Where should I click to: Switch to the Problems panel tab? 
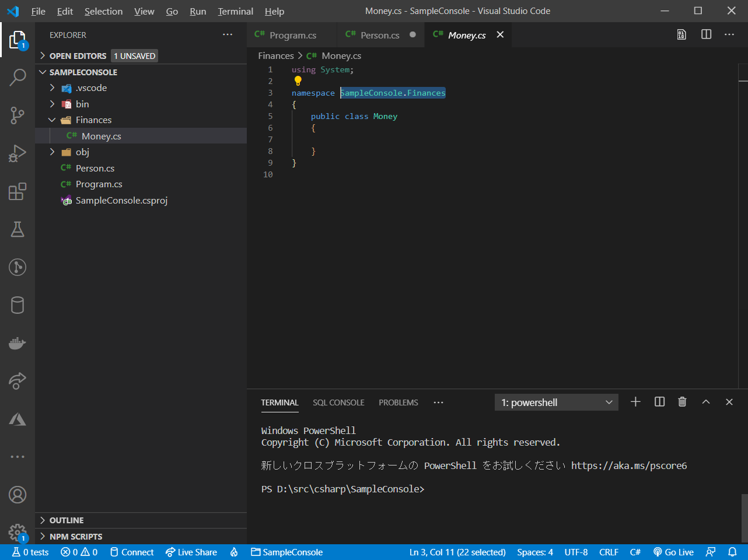(399, 402)
